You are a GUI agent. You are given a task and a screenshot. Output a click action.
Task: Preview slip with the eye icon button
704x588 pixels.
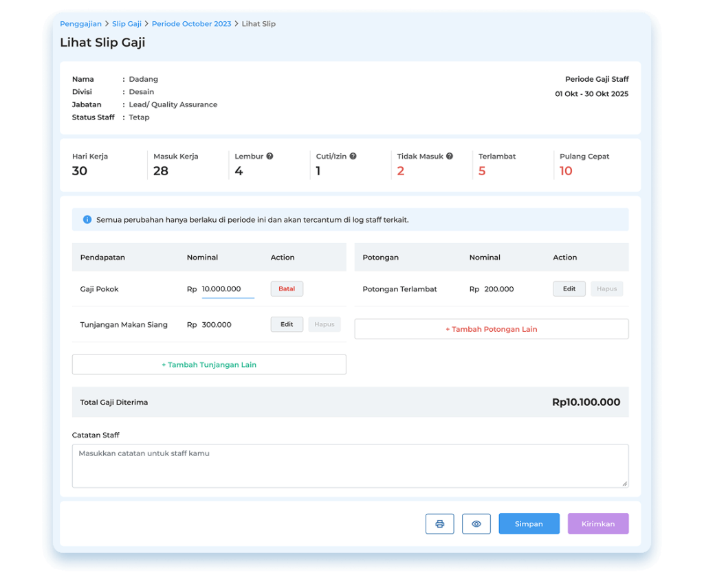tap(476, 524)
